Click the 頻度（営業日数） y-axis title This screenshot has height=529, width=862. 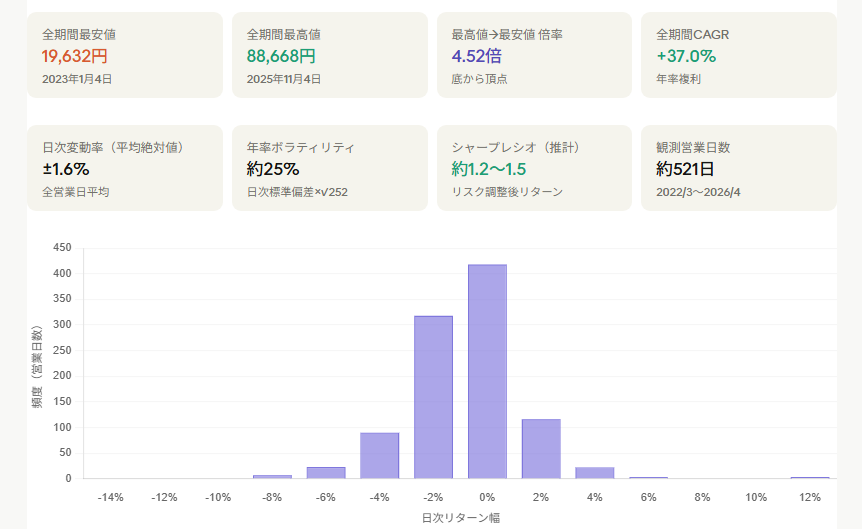(37, 366)
